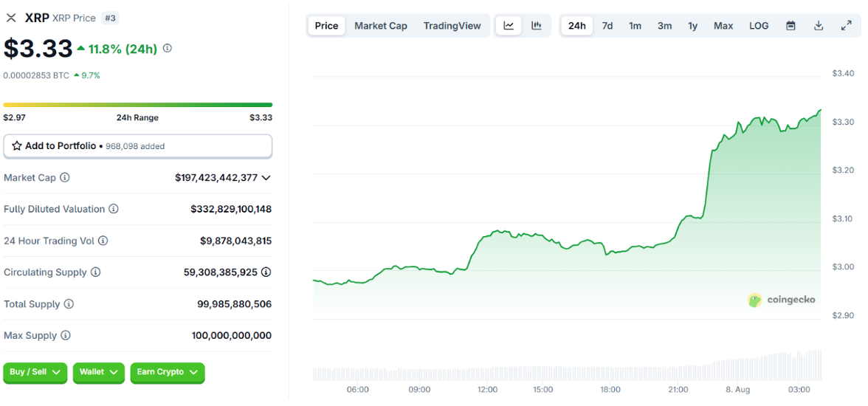Click Add to Portfolio button
This screenshot has height=406, width=868.
(137, 146)
